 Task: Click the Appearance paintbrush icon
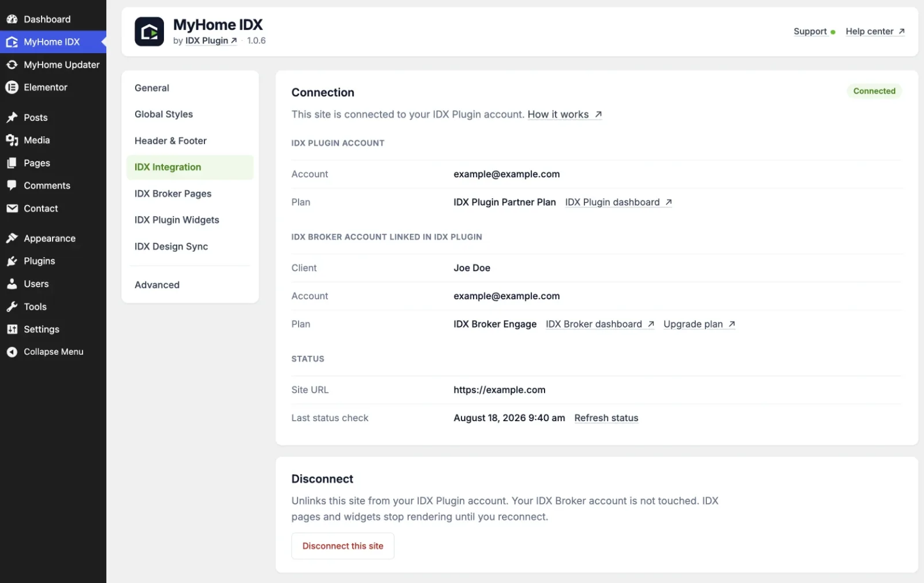12,238
